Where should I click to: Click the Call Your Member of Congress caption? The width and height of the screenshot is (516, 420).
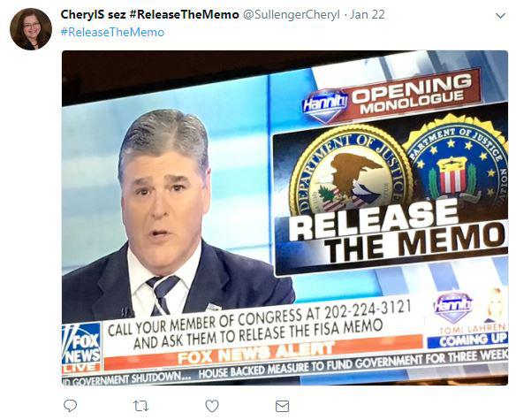(x=260, y=325)
